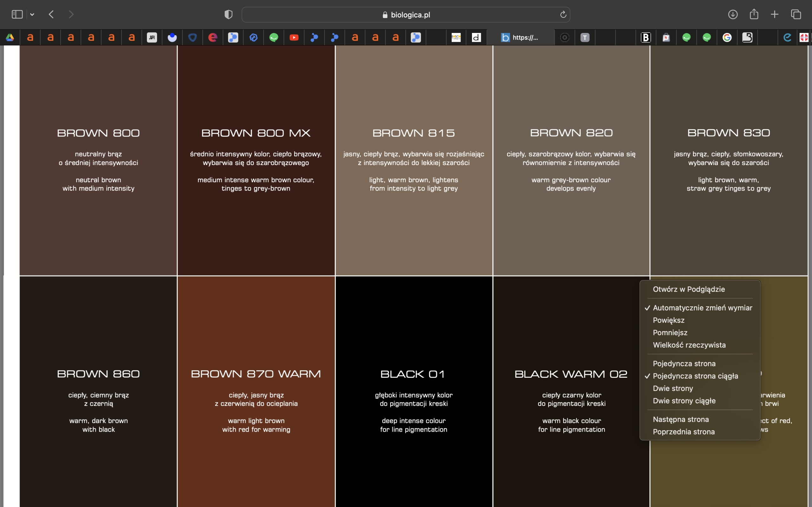
Task: Click the privacy report shield icon
Action: (x=228, y=15)
